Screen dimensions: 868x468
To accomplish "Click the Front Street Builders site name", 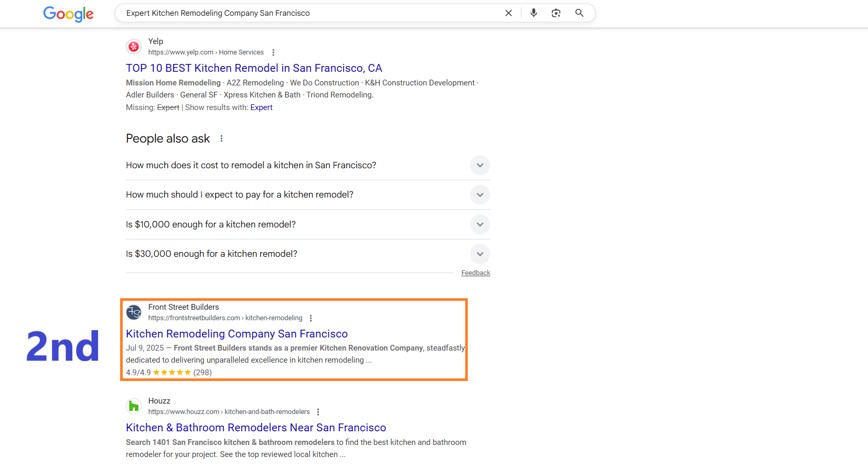I will (184, 307).
